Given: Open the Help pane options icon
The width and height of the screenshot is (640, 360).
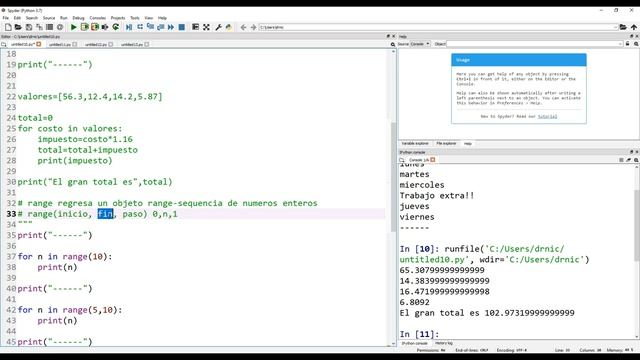Looking at the screenshot, I should pos(636,44).
